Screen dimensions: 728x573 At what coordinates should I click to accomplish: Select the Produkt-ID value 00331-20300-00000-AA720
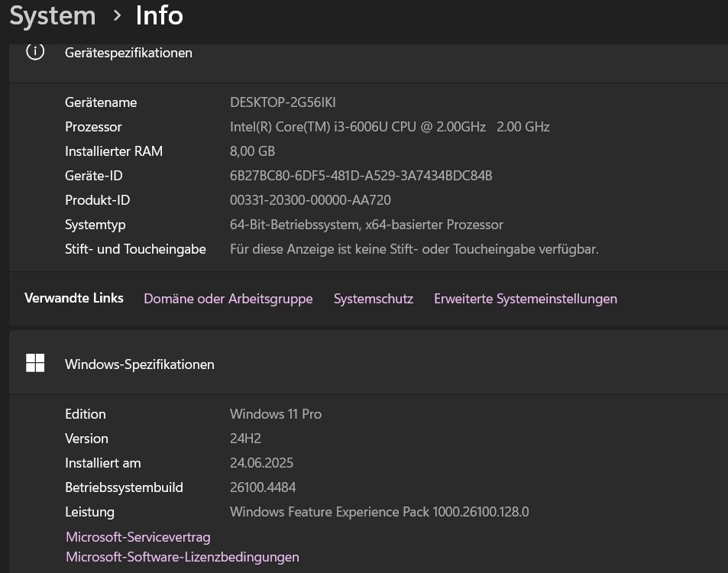tap(310, 200)
